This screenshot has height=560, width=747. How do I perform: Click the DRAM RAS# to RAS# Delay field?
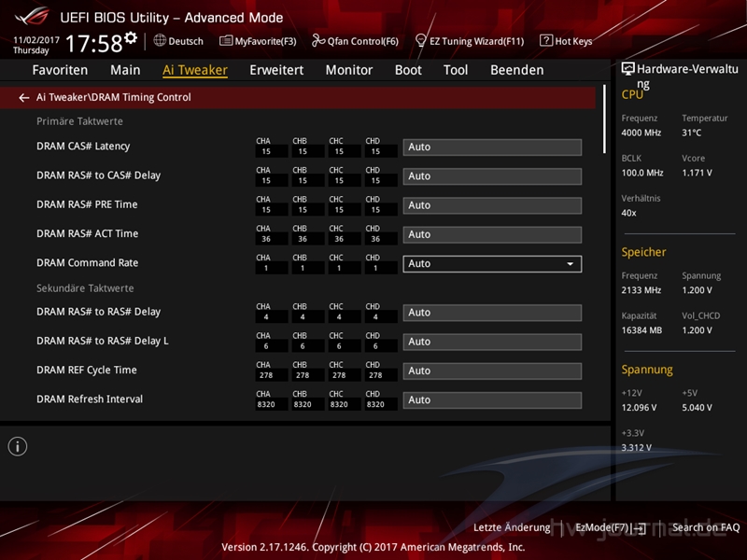(492, 313)
